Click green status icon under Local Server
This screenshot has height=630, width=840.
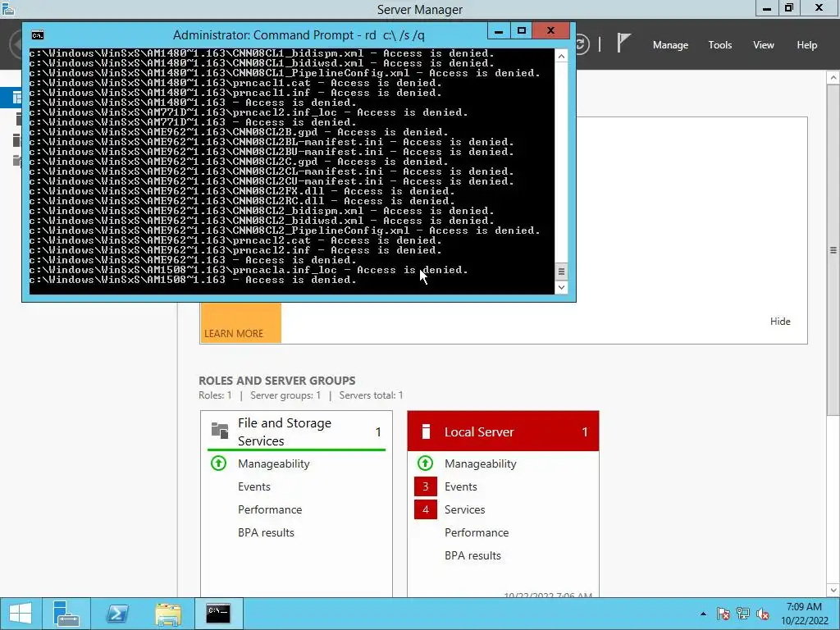coord(426,463)
